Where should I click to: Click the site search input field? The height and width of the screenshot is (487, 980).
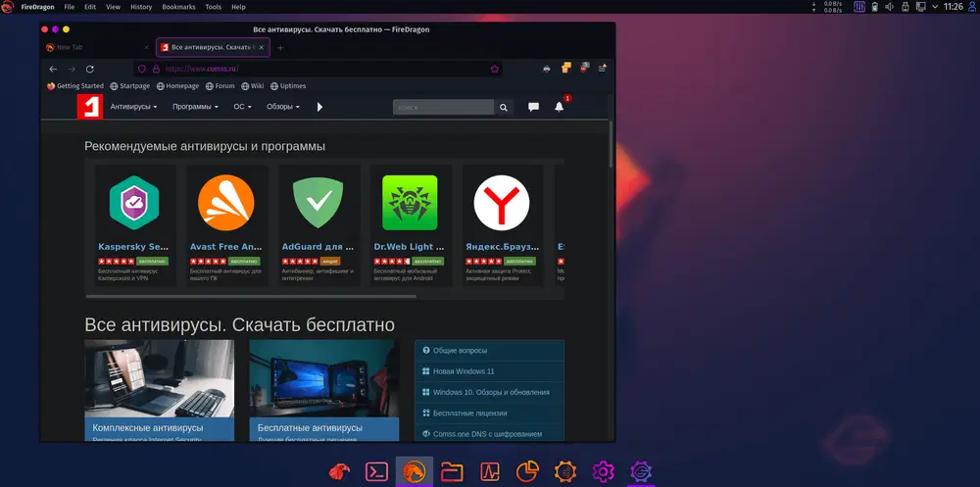pyautogui.click(x=443, y=108)
